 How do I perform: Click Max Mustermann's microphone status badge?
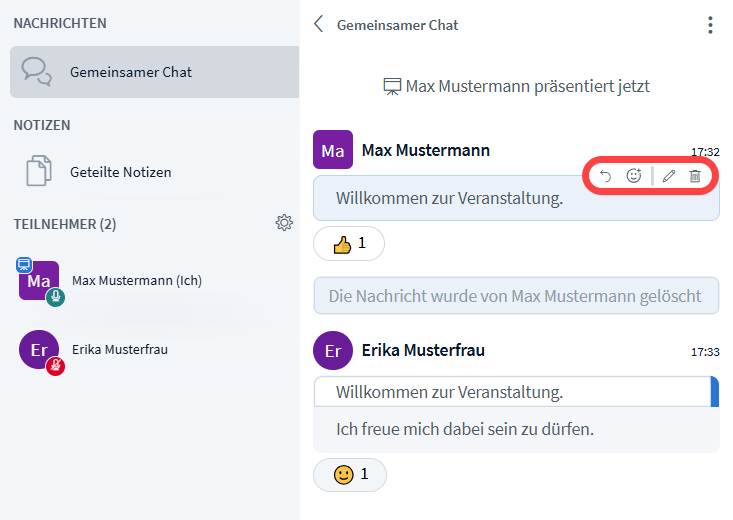[x=56, y=297]
